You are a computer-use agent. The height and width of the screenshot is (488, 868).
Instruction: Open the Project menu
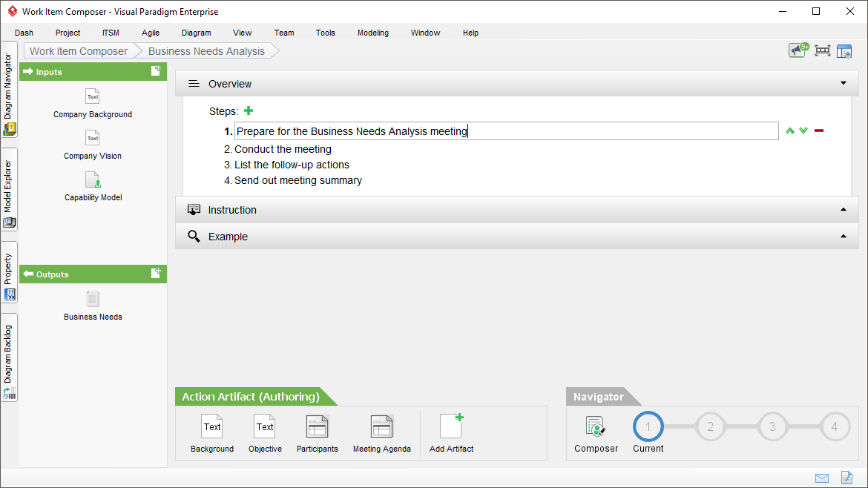tap(68, 33)
